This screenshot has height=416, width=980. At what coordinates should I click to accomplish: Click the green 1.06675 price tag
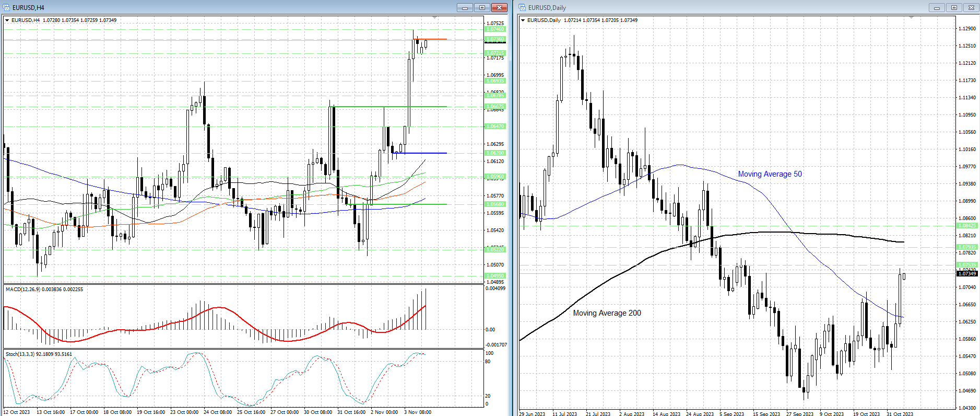495,107
